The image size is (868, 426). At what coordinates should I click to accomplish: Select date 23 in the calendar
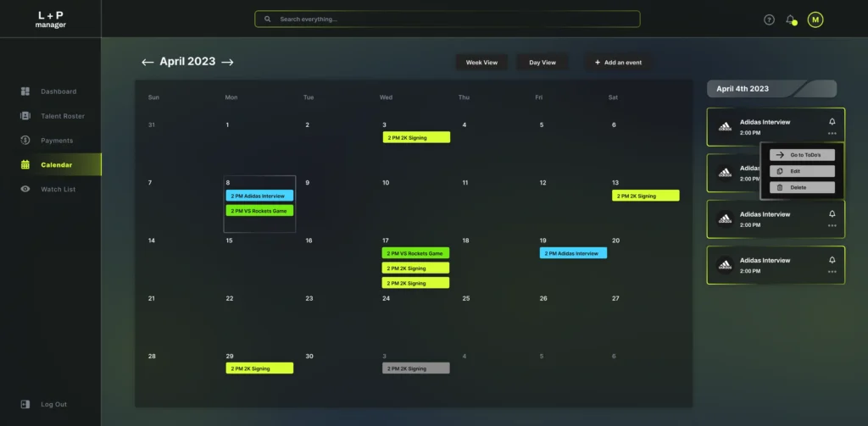pyautogui.click(x=309, y=298)
